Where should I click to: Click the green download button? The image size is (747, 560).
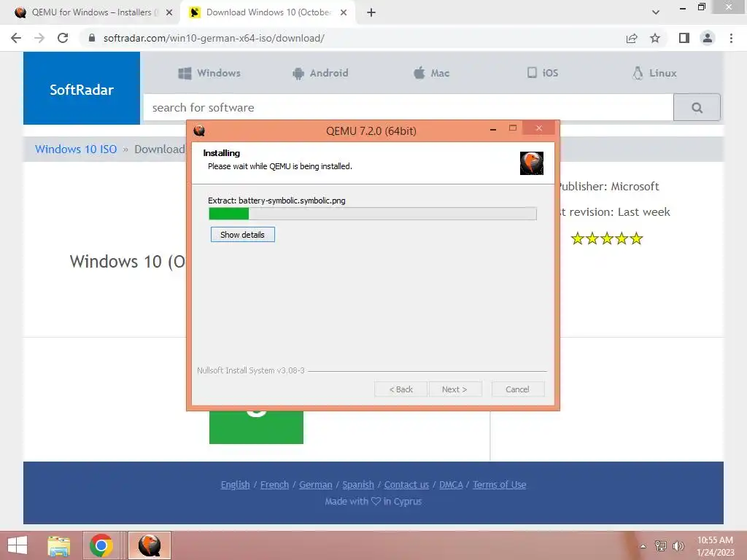256,427
